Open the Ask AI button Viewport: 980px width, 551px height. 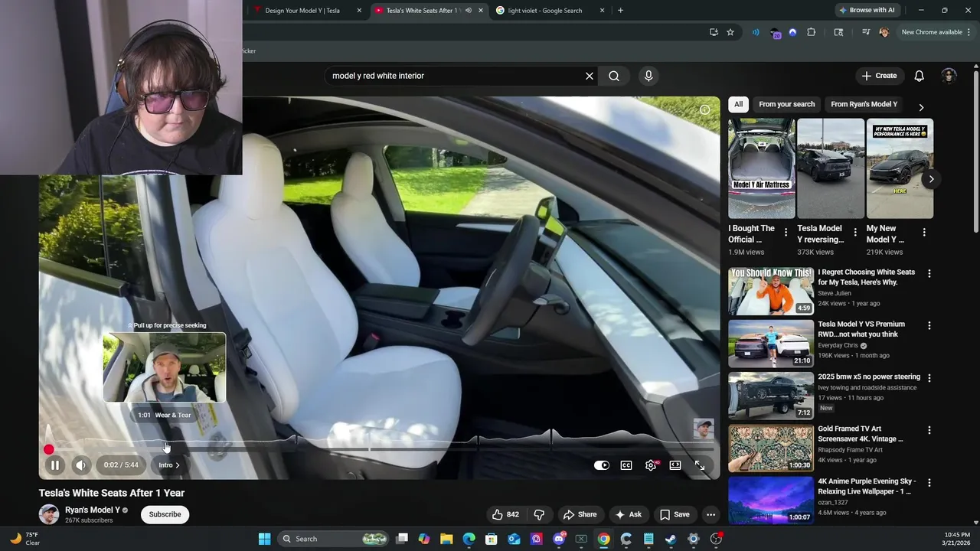628,514
